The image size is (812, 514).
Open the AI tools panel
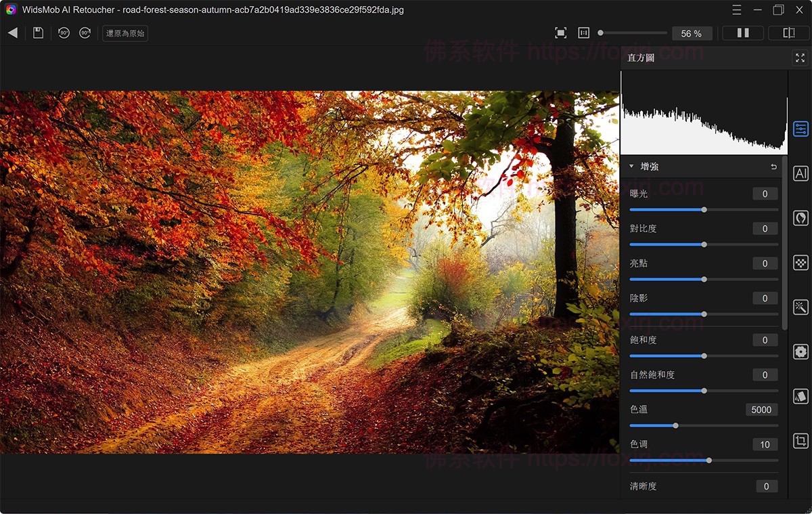800,173
